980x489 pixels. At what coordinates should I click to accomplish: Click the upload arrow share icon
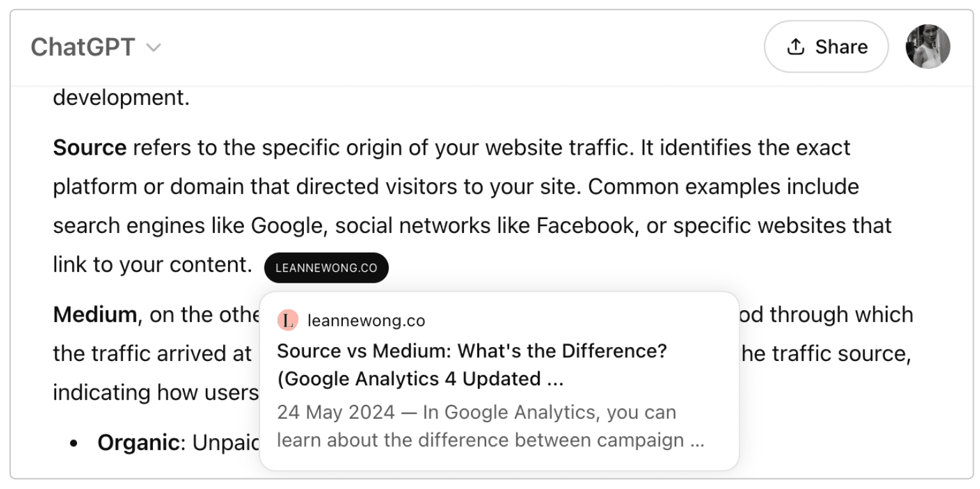[795, 47]
